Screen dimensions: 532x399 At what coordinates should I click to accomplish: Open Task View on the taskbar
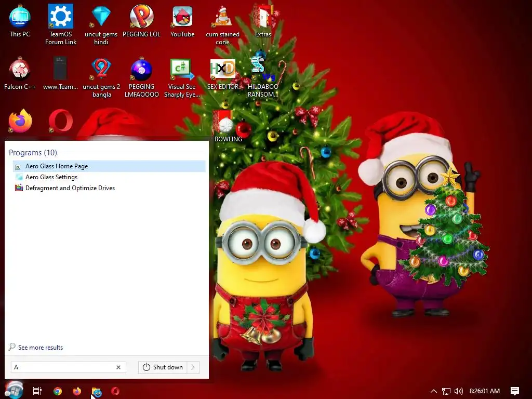[37, 391]
